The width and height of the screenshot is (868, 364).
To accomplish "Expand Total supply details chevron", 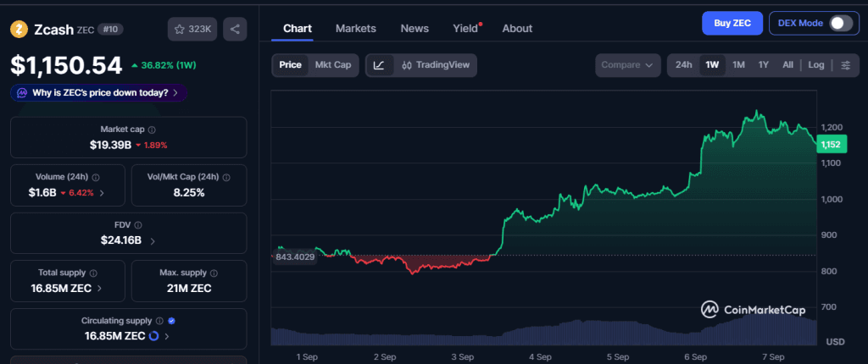I will click(x=100, y=288).
